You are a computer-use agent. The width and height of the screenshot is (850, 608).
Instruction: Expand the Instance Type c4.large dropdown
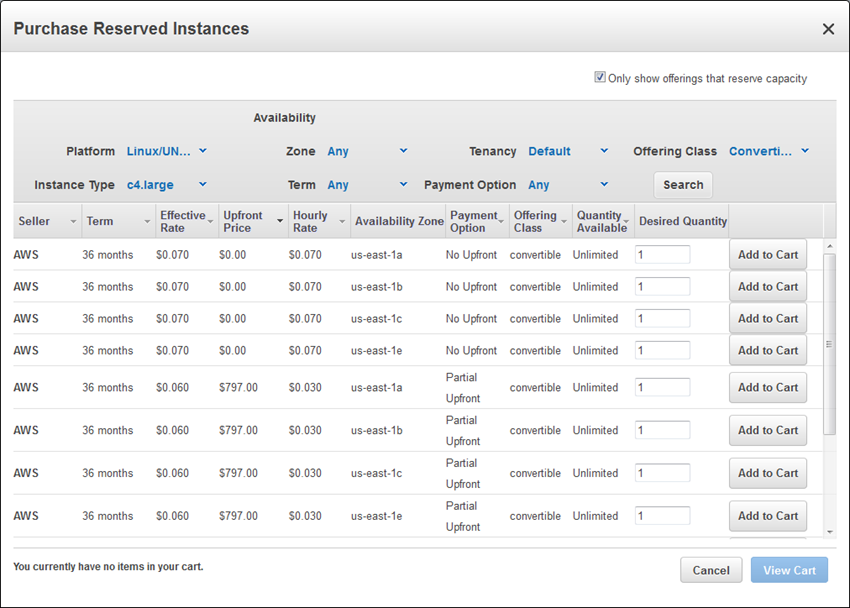(166, 185)
